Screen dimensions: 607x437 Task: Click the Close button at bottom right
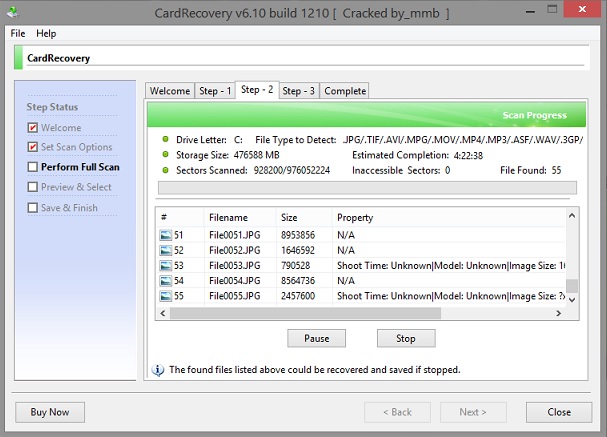pyautogui.click(x=559, y=412)
